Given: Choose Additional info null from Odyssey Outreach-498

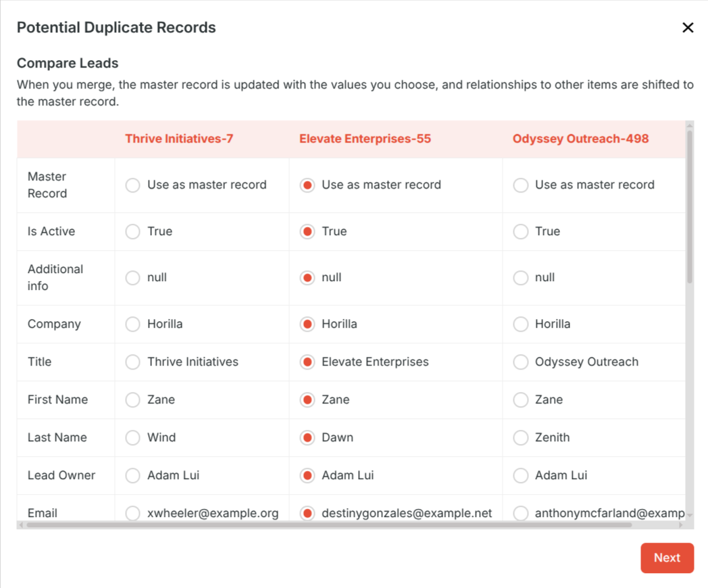Looking at the screenshot, I should pyautogui.click(x=521, y=278).
